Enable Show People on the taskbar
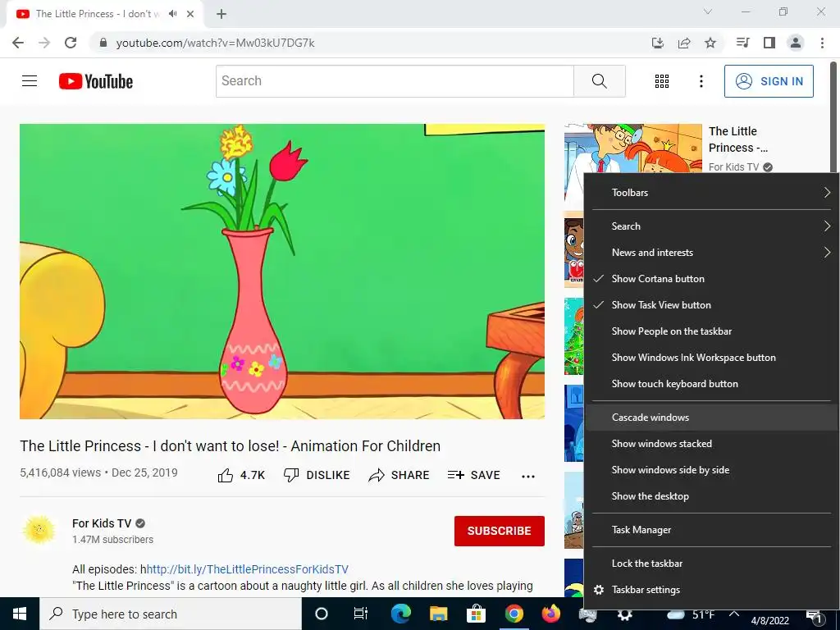 pos(711,331)
